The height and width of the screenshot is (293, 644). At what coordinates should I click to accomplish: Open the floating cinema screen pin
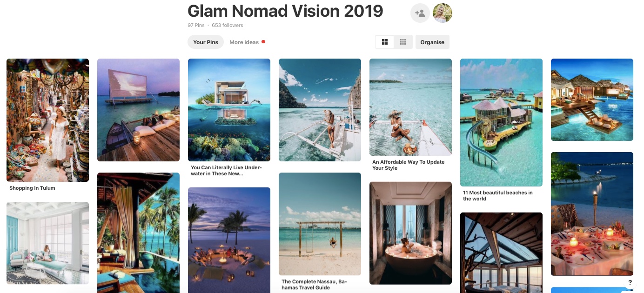(x=138, y=110)
